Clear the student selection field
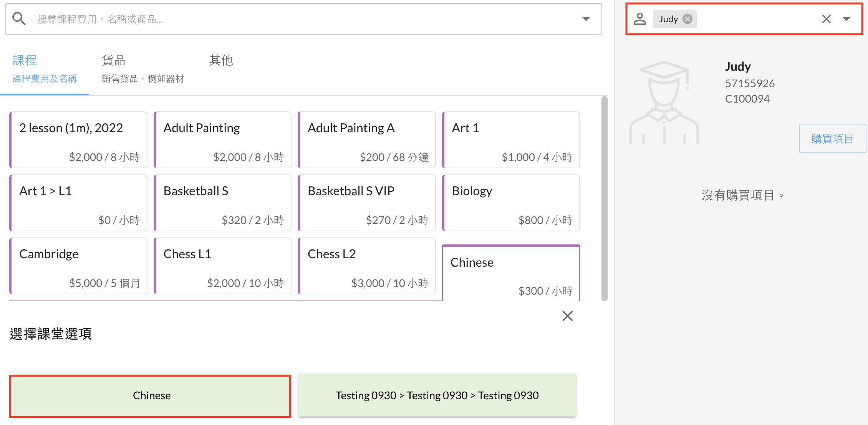Image resolution: width=868 pixels, height=425 pixels. pos(826,19)
